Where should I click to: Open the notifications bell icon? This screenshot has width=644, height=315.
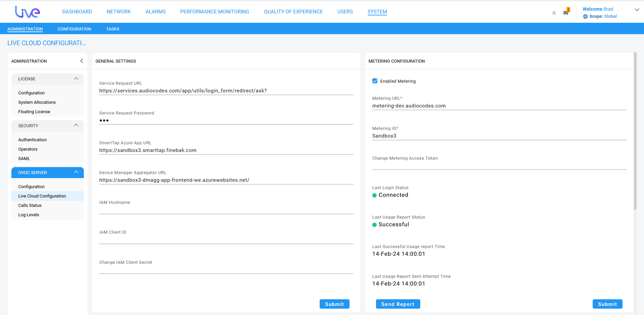554,13
